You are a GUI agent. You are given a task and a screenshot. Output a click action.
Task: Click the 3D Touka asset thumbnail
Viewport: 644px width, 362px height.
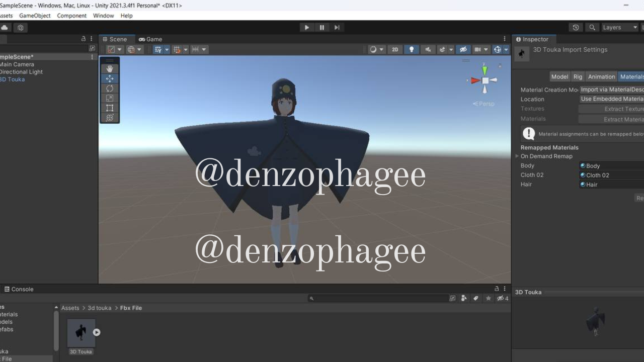click(x=81, y=332)
